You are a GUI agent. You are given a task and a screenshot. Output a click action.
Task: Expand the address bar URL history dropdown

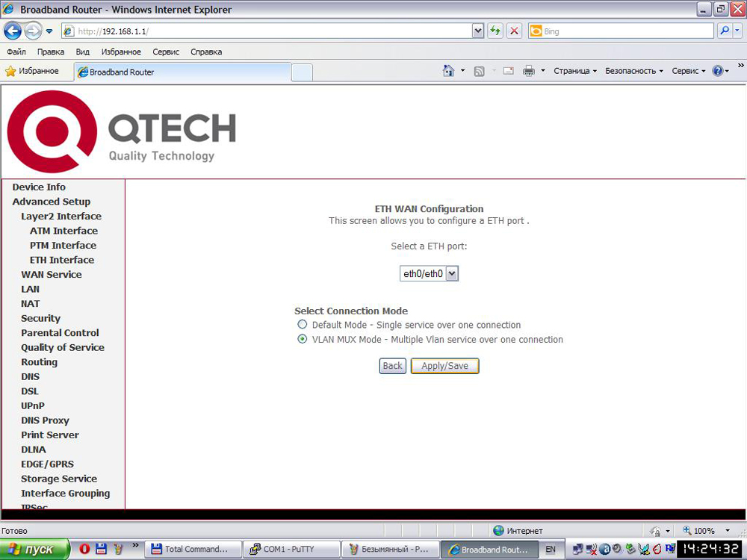pyautogui.click(x=478, y=31)
